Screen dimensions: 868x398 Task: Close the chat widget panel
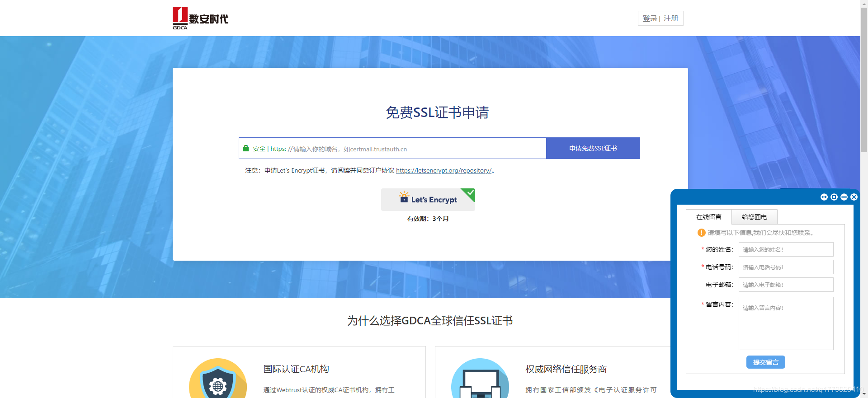pyautogui.click(x=854, y=197)
